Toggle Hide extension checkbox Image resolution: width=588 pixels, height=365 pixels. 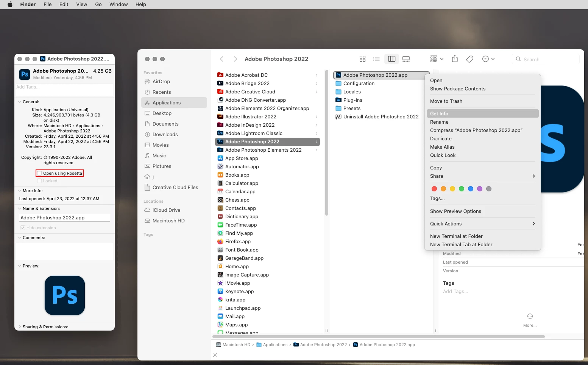[23, 228]
